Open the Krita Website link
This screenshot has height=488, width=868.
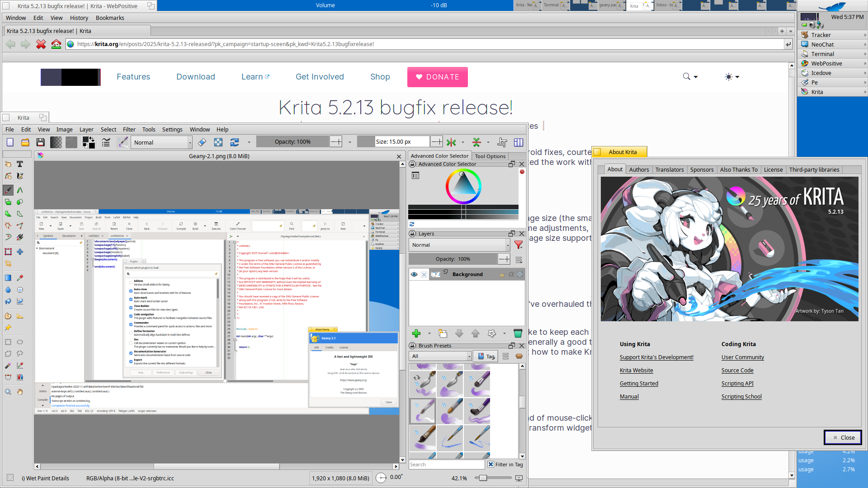(636, 370)
